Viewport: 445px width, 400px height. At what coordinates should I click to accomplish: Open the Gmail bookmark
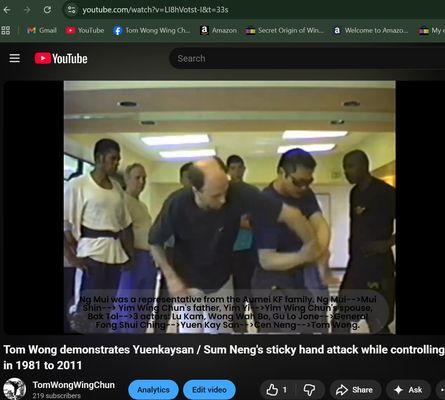pyautogui.click(x=42, y=30)
